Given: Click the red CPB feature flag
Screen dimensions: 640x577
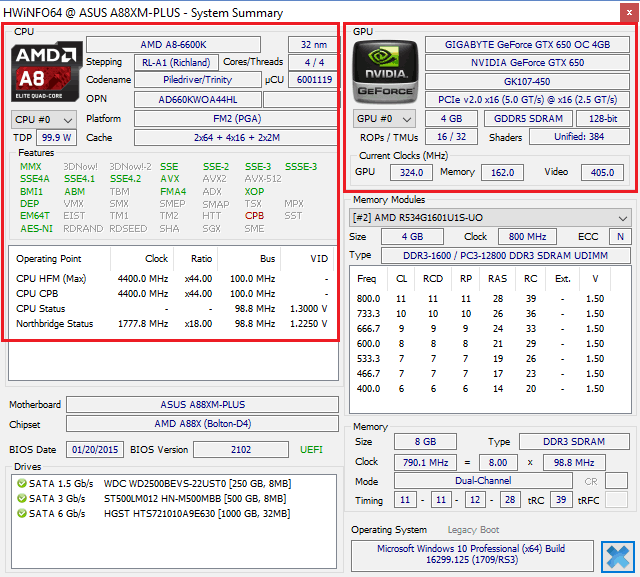Looking at the screenshot, I should click(254, 216).
